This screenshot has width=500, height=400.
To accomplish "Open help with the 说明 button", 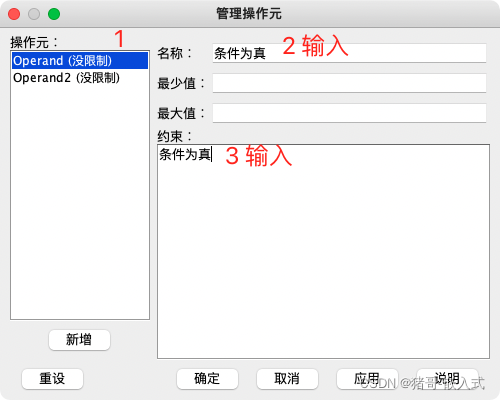I will pos(447,379).
